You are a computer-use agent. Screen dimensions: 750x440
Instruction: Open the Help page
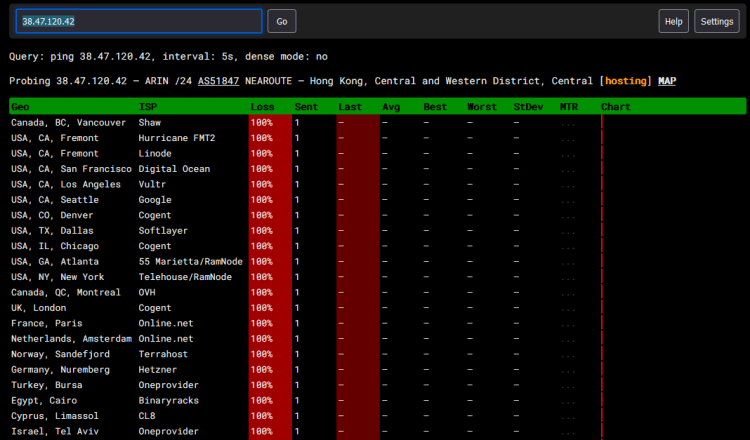pos(673,22)
